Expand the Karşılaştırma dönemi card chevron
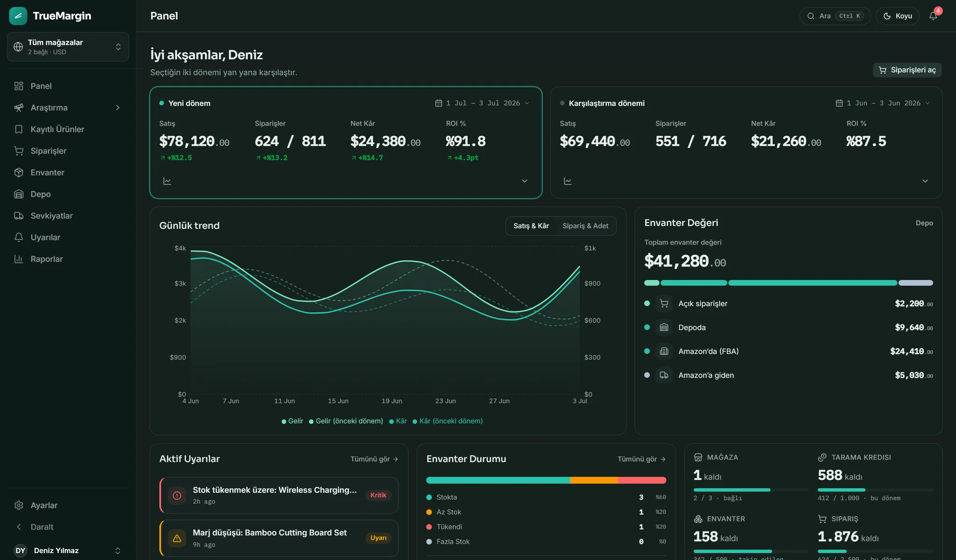The image size is (956, 560). (925, 181)
